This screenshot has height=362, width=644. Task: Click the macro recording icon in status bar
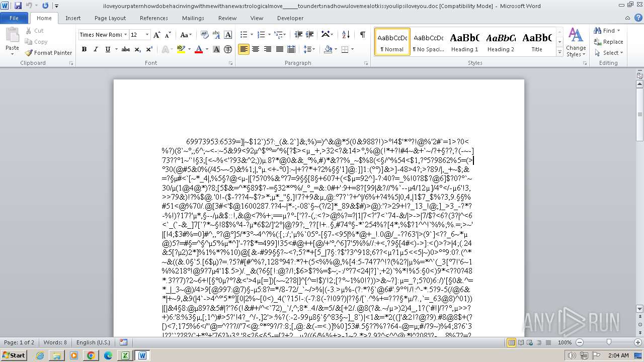[124, 342]
